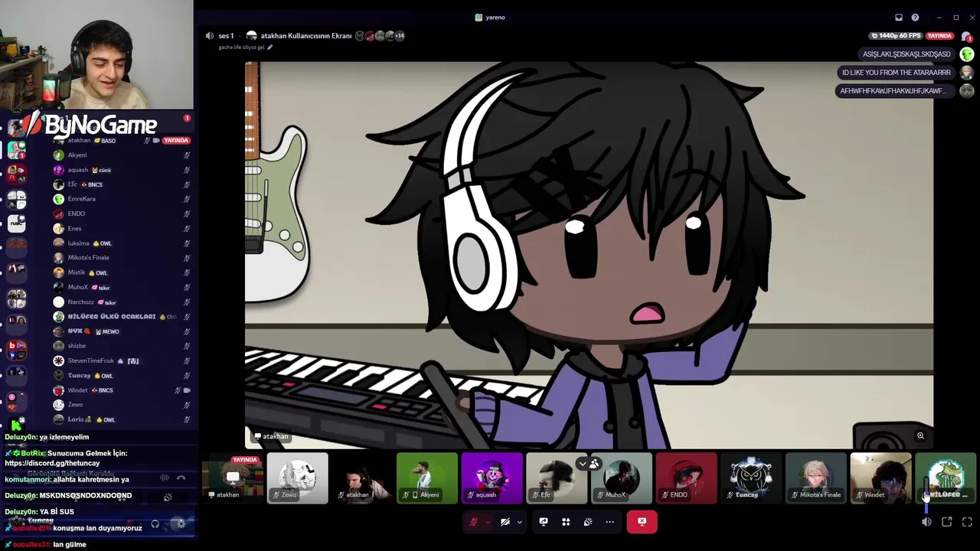This screenshot has width=980, height=551.
Task: Click the ASİŞLAKLŞDSKAŞLSKDŞASD chat bubble
Action: (x=906, y=54)
